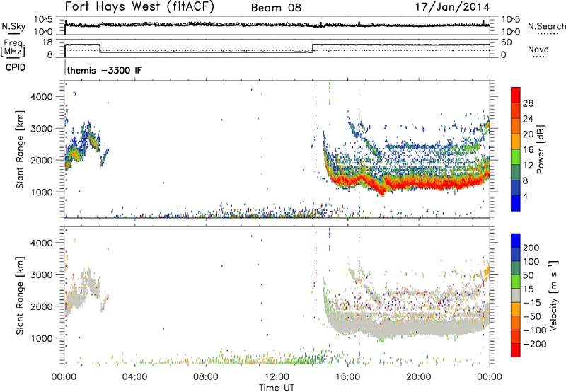
Task: Click the '16' power scale value
Action: (x=528, y=150)
